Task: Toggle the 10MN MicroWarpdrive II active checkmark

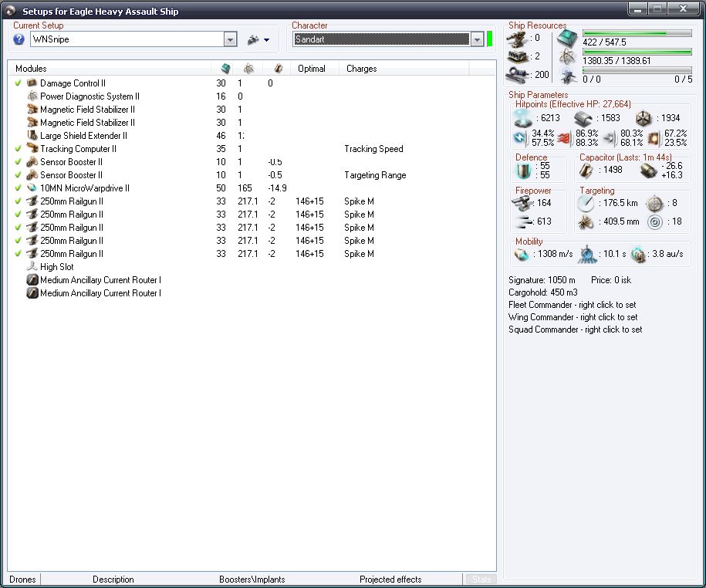Action: coord(18,188)
